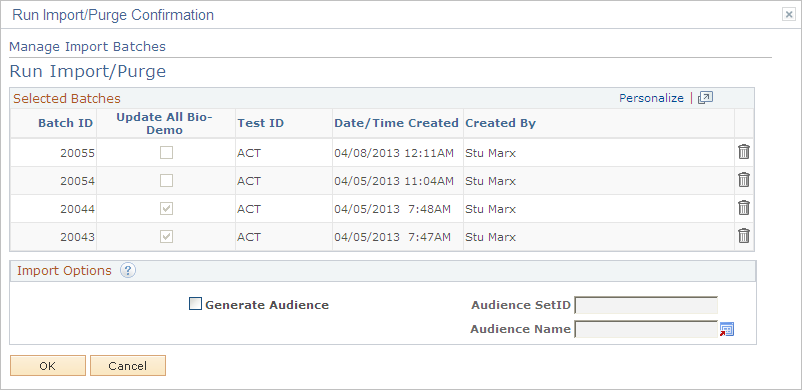Uncheck Update All Bio-Demo for batch 20044

(x=166, y=208)
